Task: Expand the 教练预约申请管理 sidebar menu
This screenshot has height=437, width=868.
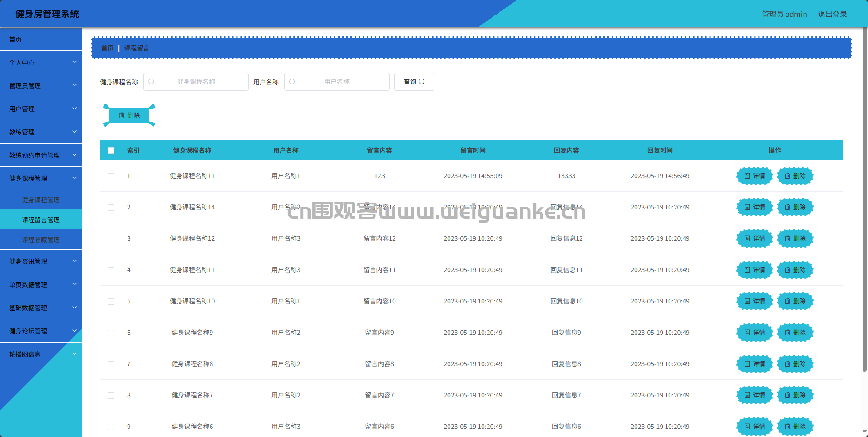Action: click(x=41, y=155)
